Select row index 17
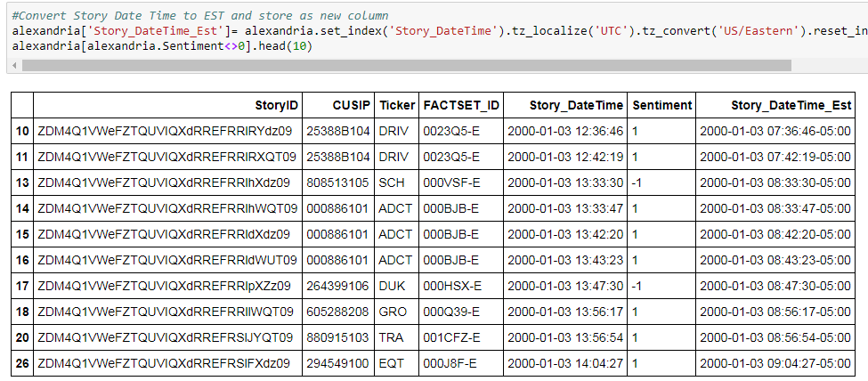 (22, 286)
